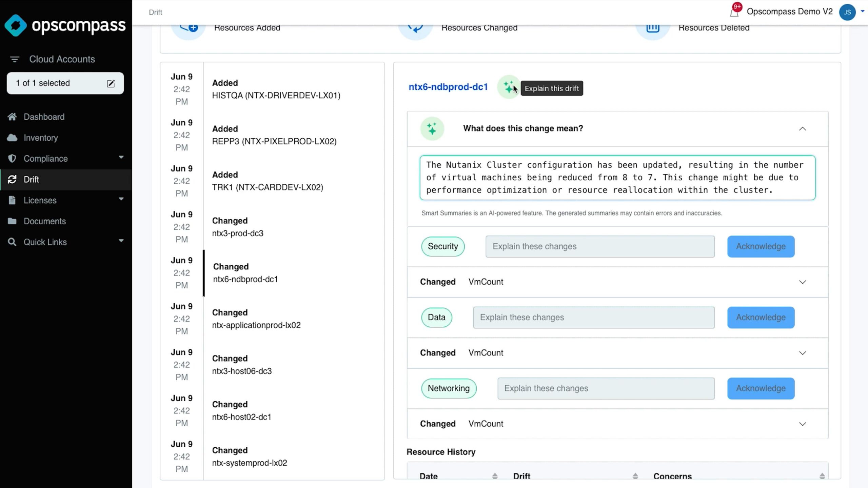Image resolution: width=868 pixels, height=488 pixels.
Task: Click the Security concern tag
Action: click(x=443, y=247)
